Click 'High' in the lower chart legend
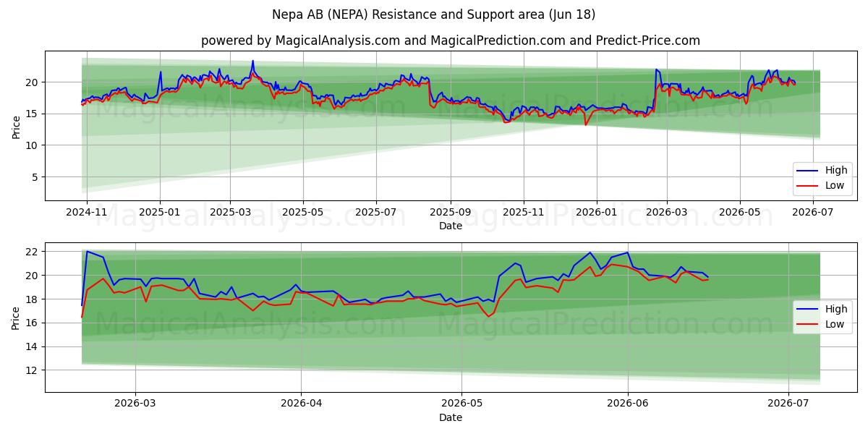Screen dimensions: 868x434 tap(836, 309)
